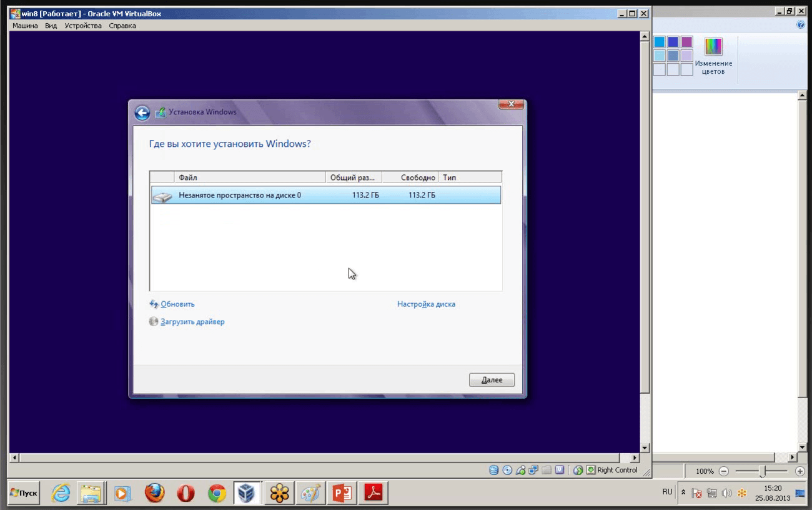Image resolution: width=812 pixels, height=510 pixels.
Task: Click the hard disk indicator in VirtualBox status bar
Action: (493, 470)
